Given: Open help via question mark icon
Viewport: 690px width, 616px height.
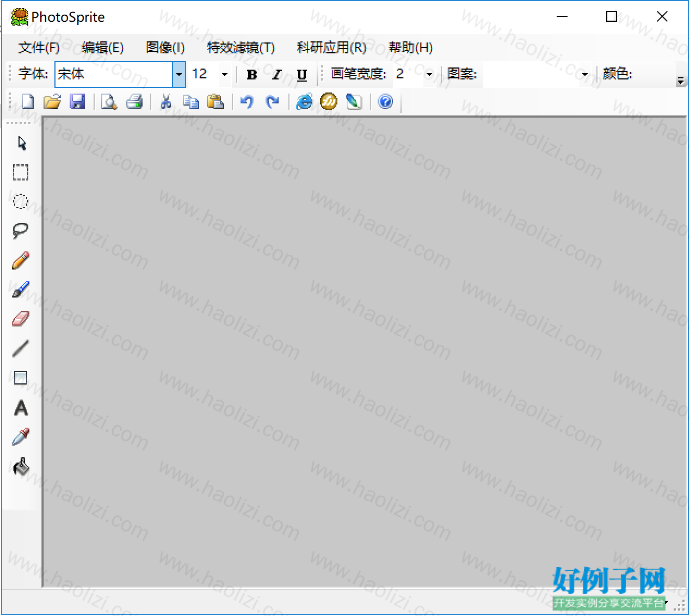Looking at the screenshot, I should [385, 102].
